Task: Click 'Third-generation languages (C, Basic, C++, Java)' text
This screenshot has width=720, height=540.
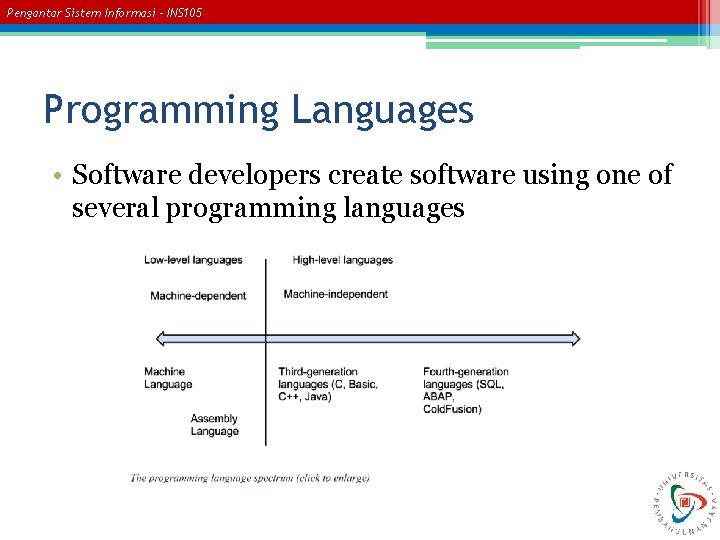Action: pos(328,384)
